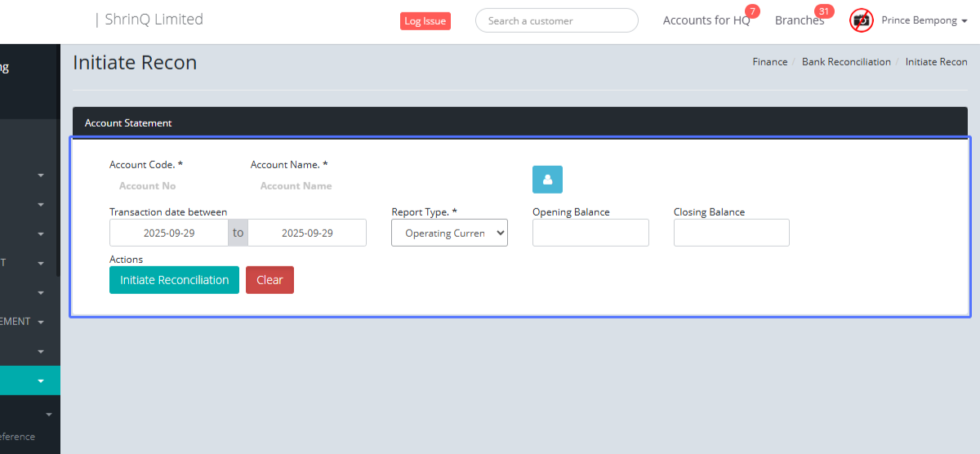Select the transaction start date field

click(x=169, y=233)
